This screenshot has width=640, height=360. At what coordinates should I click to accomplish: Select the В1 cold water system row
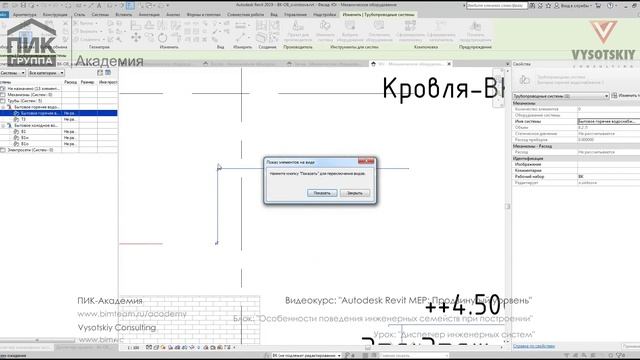[x=58, y=131]
